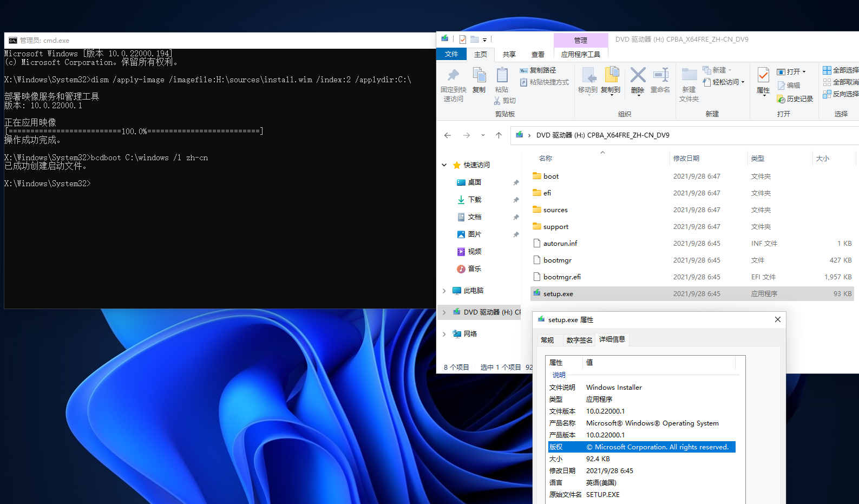Select the 产品名称 property row
This screenshot has width=859, height=504.
click(x=642, y=423)
